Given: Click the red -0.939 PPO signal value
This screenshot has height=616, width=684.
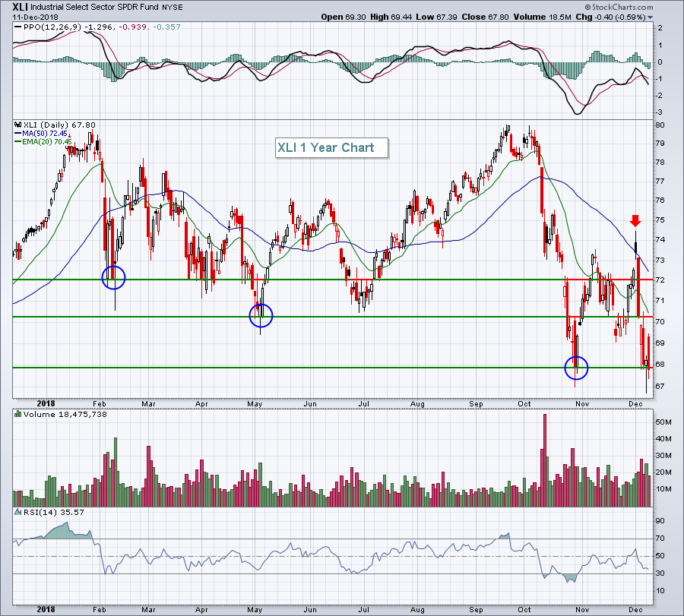Looking at the screenshot, I should (x=131, y=27).
